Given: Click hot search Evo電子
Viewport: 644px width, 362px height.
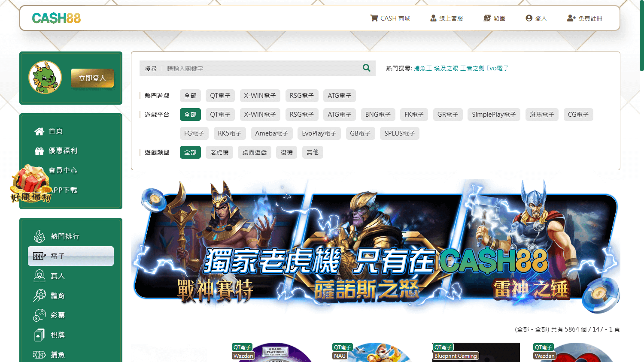Looking at the screenshot, I should tap(498, 68).
